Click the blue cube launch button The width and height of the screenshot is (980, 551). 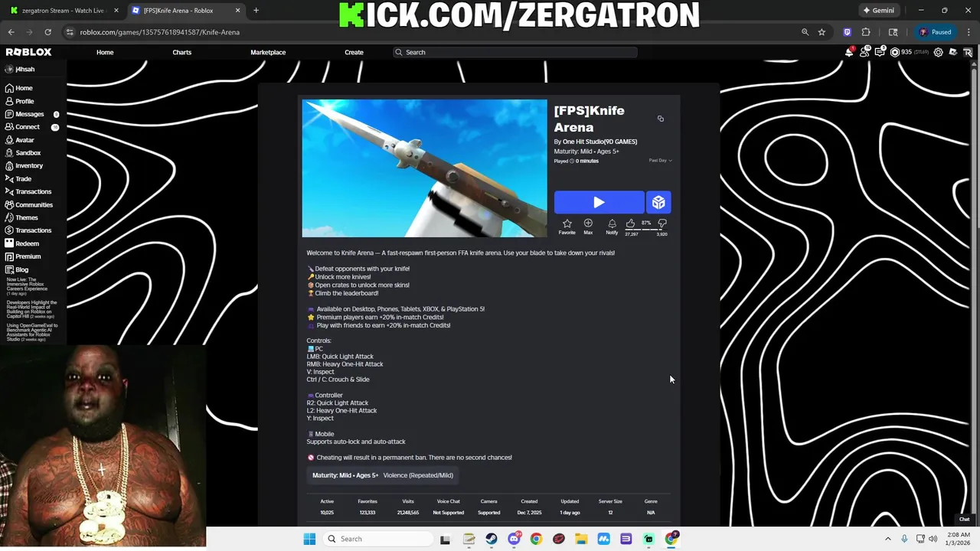(x=658, y=202)
